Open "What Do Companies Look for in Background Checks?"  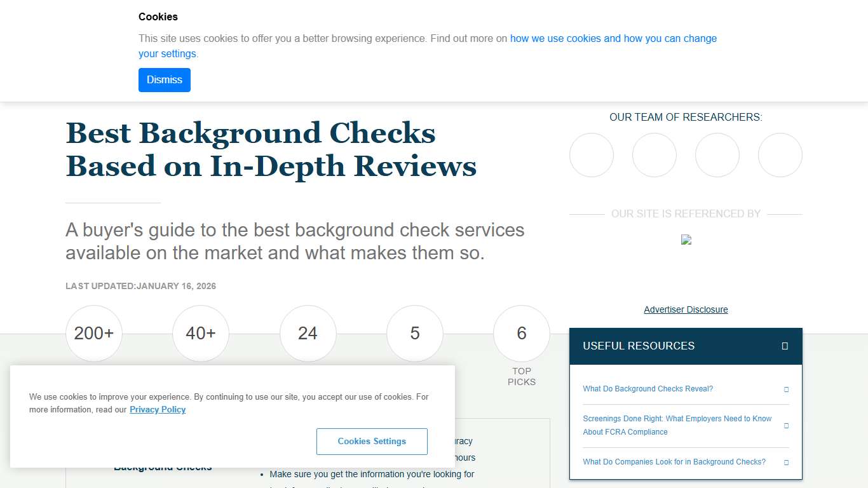(674, 462)
